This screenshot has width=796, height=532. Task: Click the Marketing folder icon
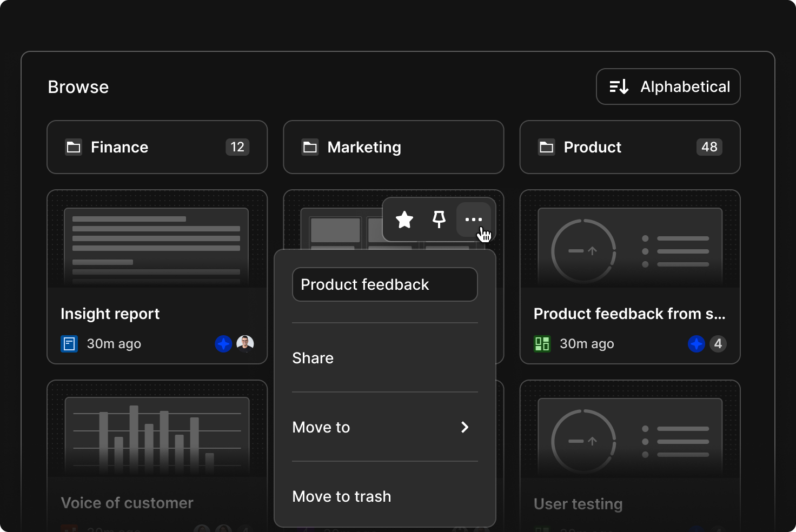pyautogui.click(x=309, y=147)
